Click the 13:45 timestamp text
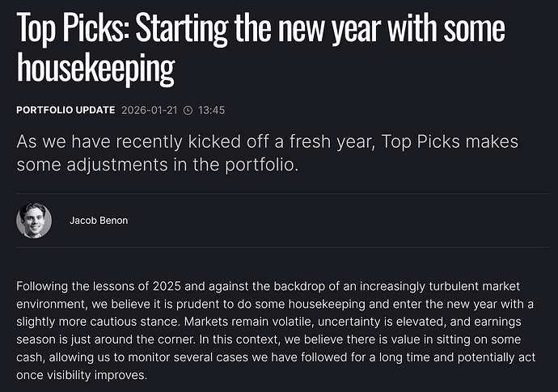The height and width of the screenshot is (392, 558). point(210,110)
